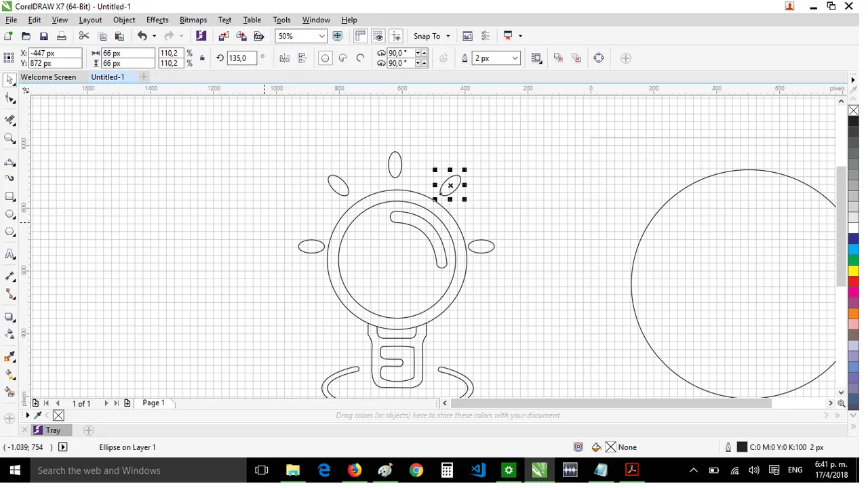Select the Pick tool

tap(9, 81)
